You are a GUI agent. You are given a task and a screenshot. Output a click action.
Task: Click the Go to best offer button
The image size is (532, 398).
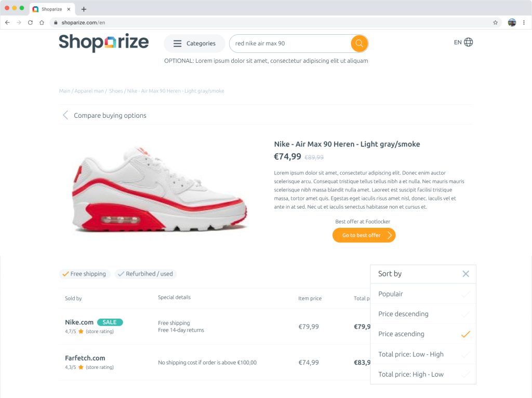364,236
